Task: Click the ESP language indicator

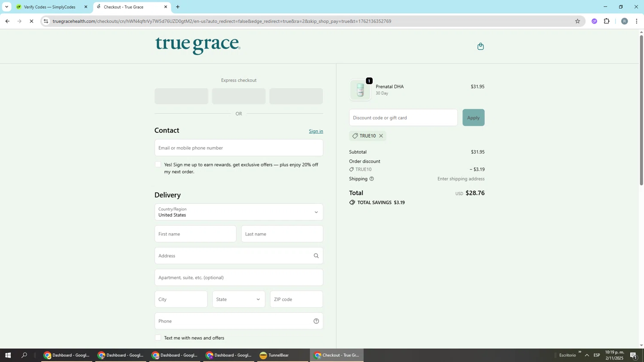Action: pyautogui.click(x=597, y=355)
